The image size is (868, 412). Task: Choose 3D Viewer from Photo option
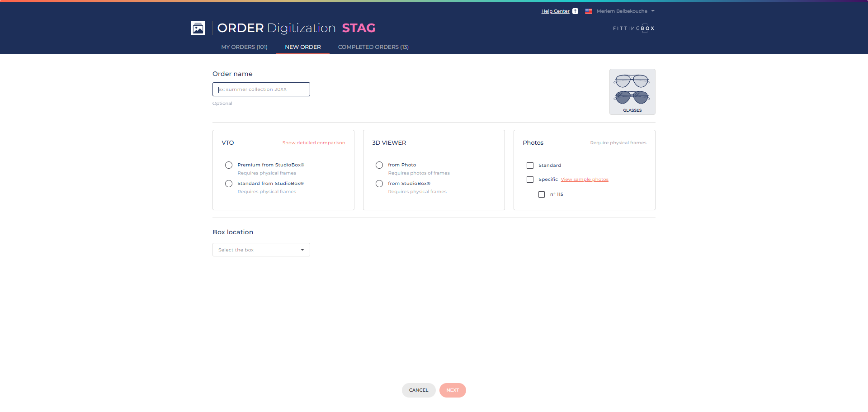[x=379, y=165]
